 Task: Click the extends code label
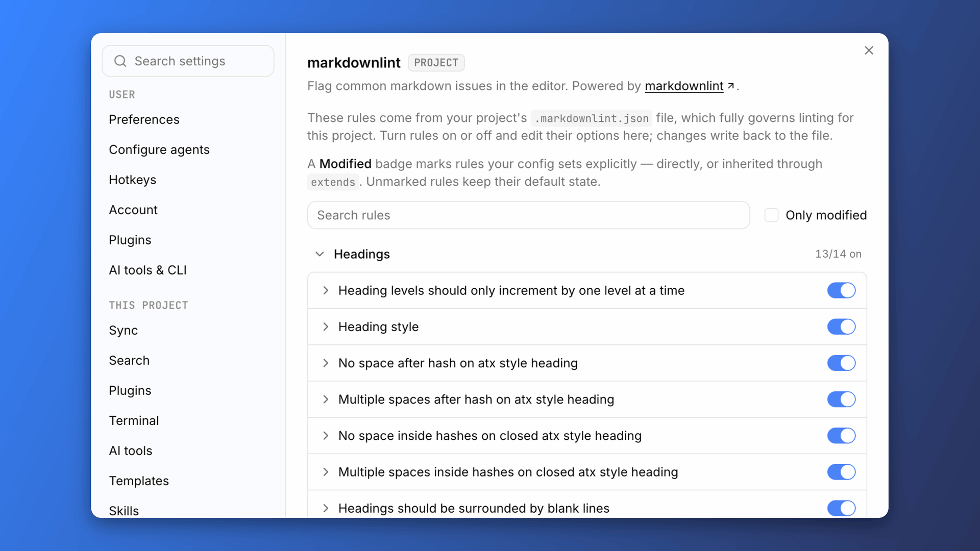pyautogui.click(x=333, y=182)
